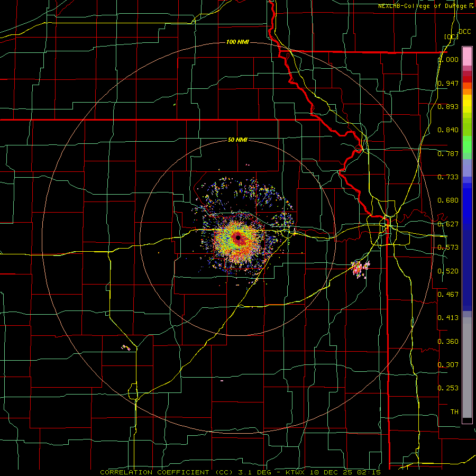Click the 10 DEC 25 02:15 timestamp

[x=346, y=472]
